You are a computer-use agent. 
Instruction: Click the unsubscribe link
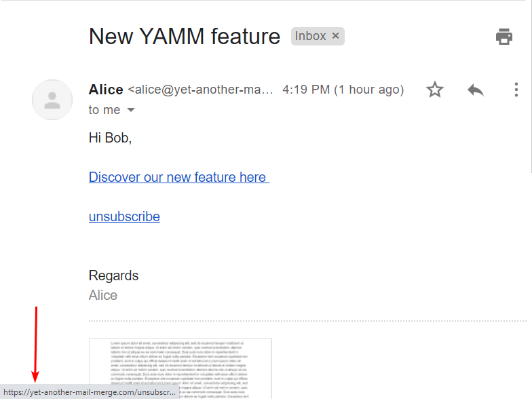coord(124,216)
